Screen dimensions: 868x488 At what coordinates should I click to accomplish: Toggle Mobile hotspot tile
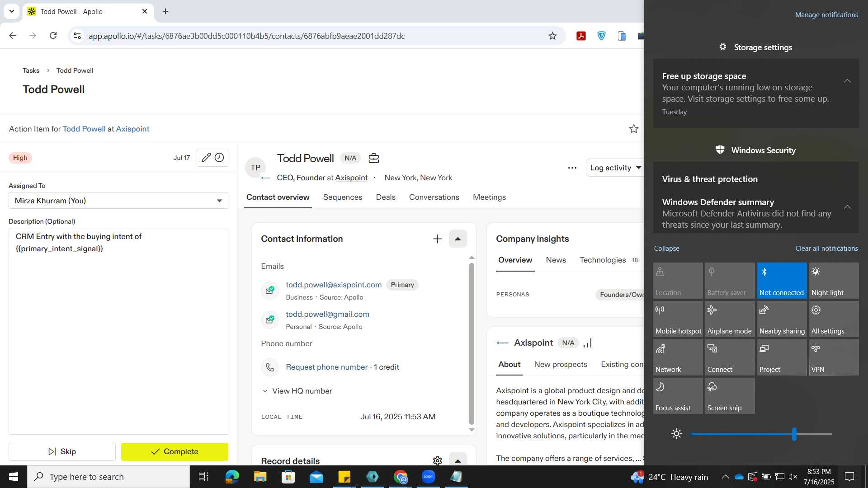678,319
